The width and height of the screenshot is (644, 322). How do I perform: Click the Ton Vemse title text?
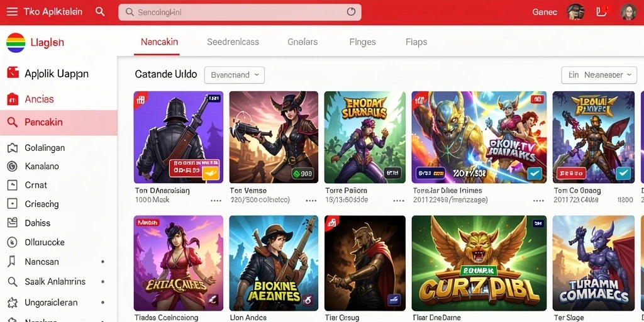pyautogui.click(x=248, y=191)
